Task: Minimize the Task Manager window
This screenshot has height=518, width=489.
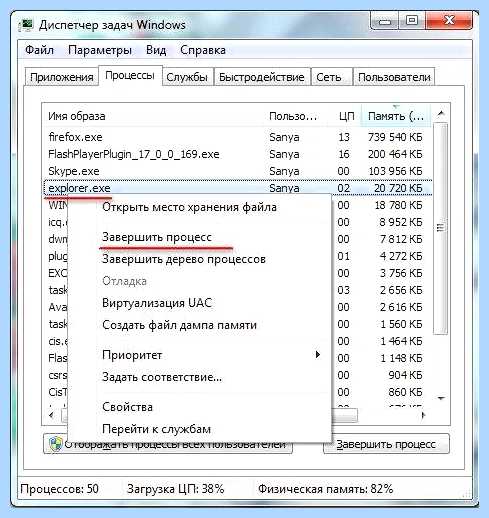Action: [x=384, y=21]
